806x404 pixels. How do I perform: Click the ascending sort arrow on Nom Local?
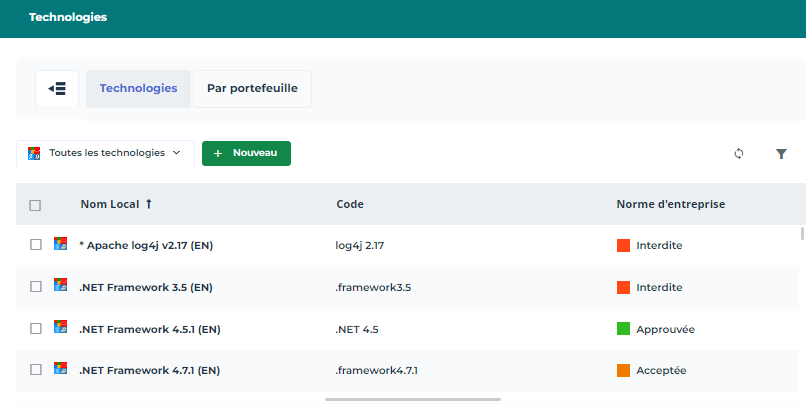149,204
